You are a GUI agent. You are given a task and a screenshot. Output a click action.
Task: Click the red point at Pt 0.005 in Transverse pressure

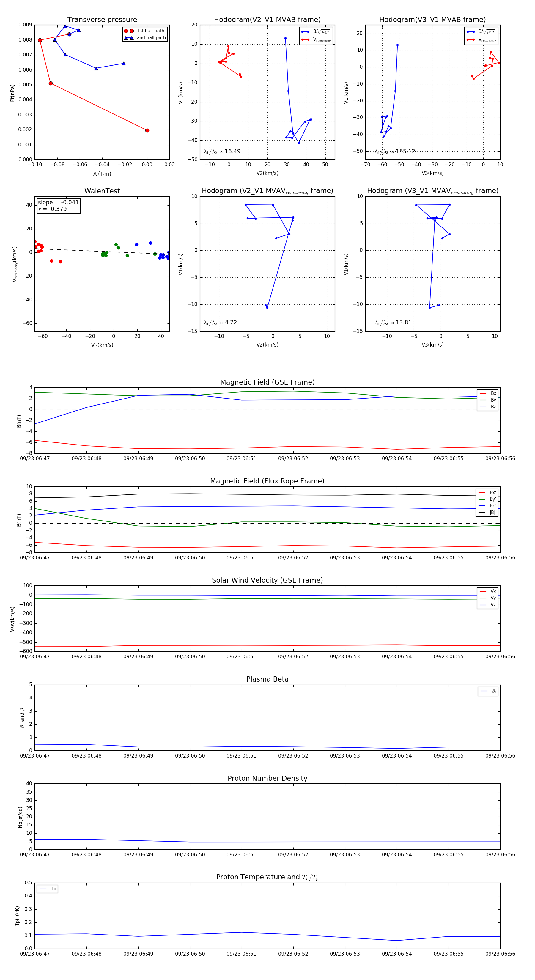[x=51, y=83]
